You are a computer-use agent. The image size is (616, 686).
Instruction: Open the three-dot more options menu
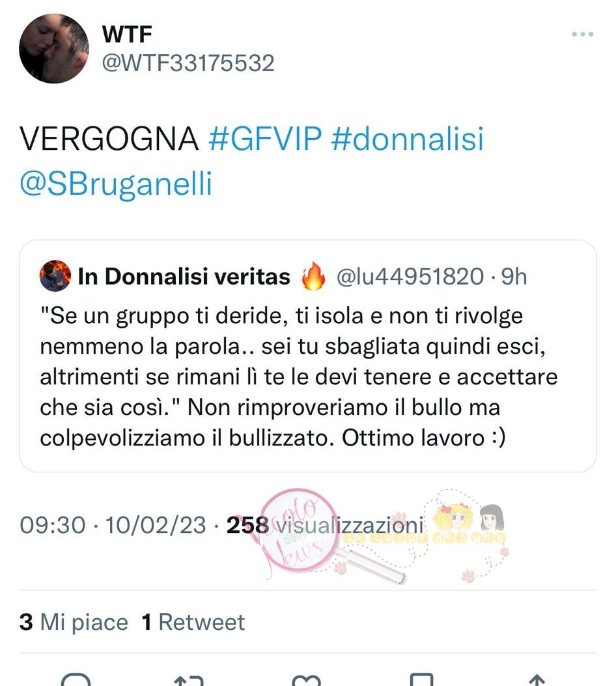pos(582,34)
